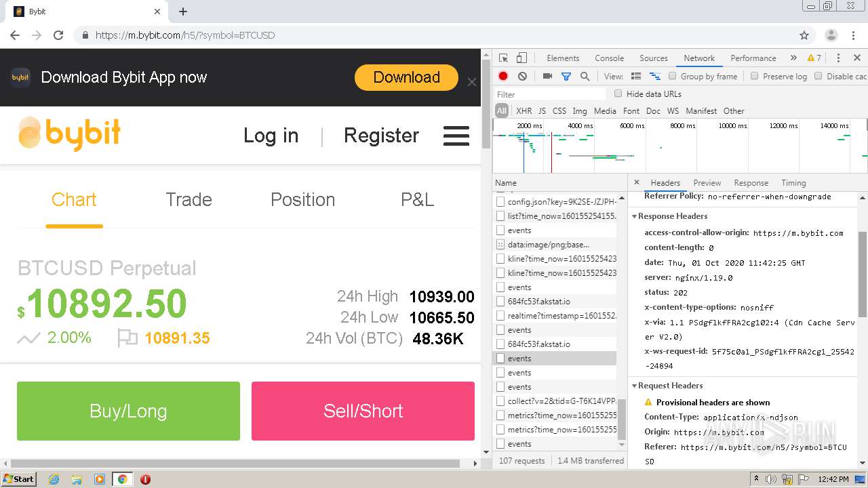Screen dimensions: 868x488
Task: Open DevTools three-dot customize menu
Action: click(838, 58)
